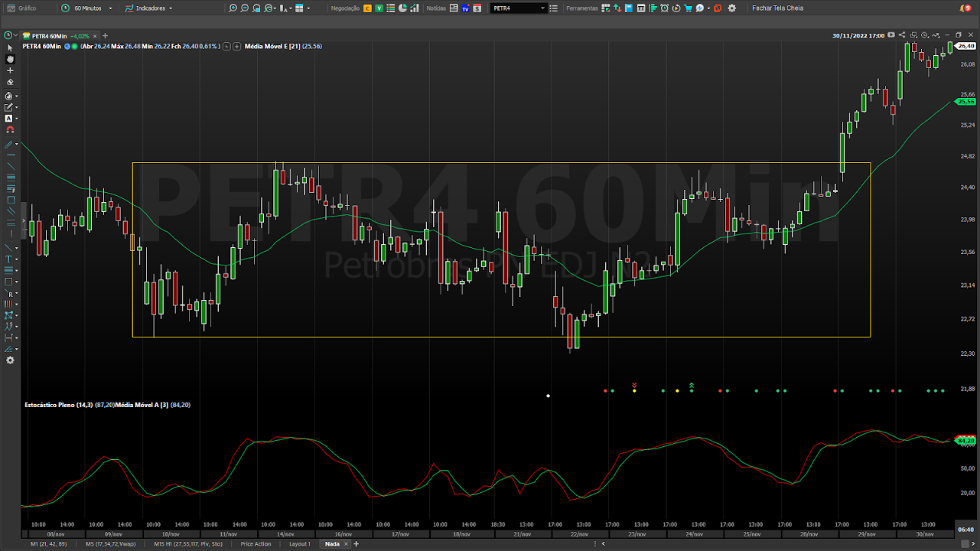Expand the scale axis tool dropdown
980x551 pixels.
coord(290,8)
